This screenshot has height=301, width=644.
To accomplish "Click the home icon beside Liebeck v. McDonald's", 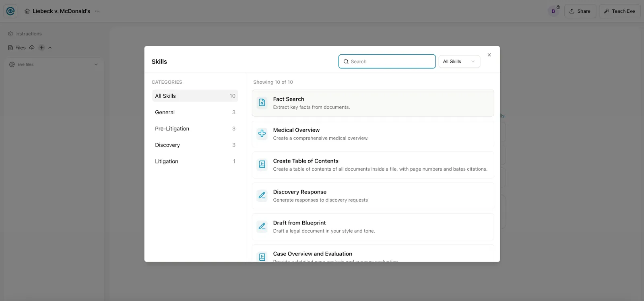I will coord(27,11).
